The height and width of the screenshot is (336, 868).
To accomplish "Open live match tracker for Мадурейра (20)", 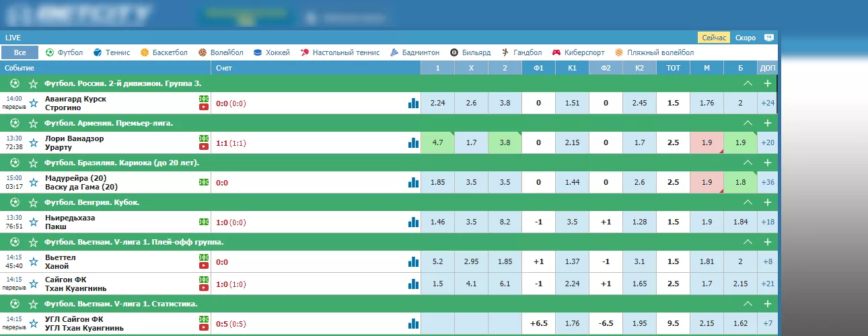I will [203, 182].
